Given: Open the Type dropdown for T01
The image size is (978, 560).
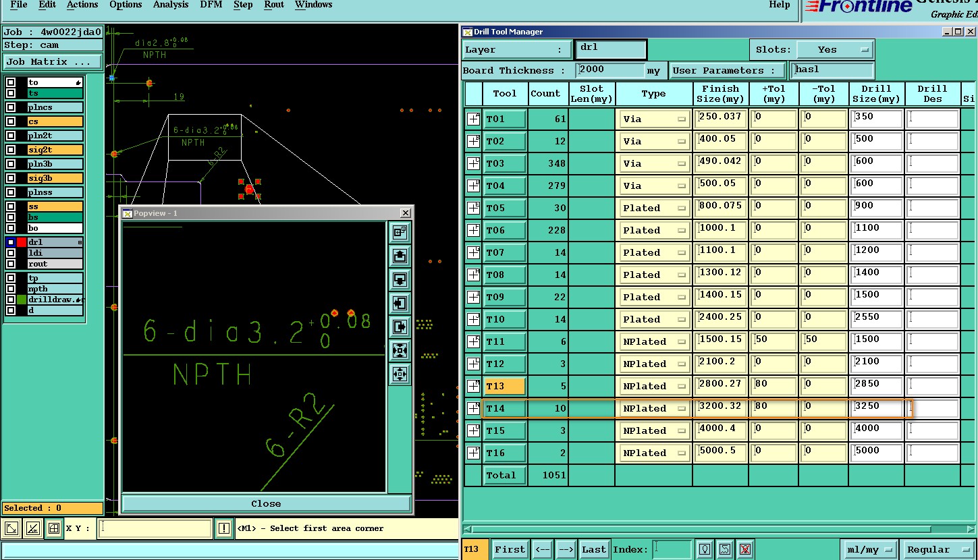Looking at the screenshot, I should [x=653, y=119].
